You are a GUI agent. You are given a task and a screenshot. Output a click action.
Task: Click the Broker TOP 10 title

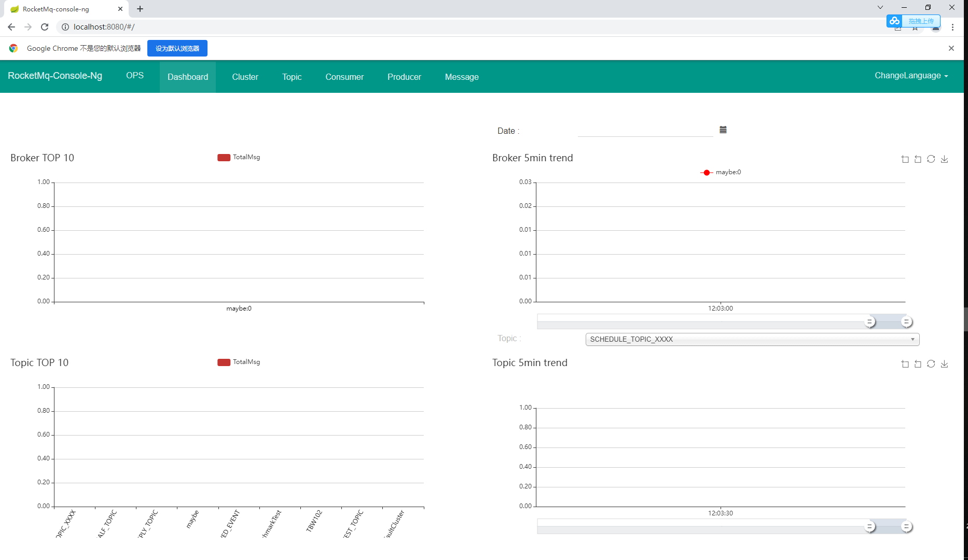pyautogui.click(x=42, y=158)
